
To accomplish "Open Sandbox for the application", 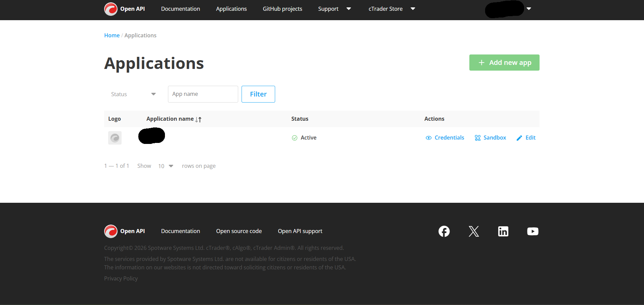I will (x=490, y=138).
